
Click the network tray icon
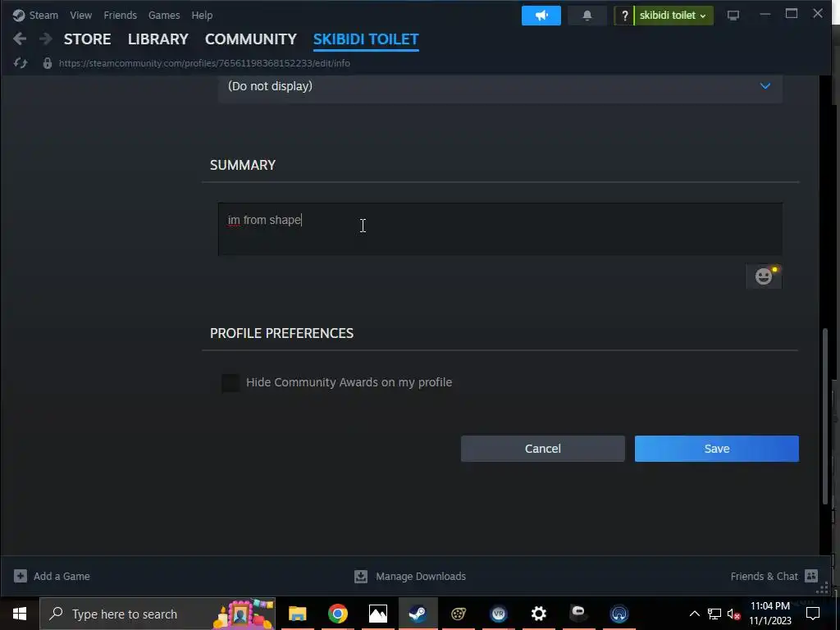click(x=714, y=614)
